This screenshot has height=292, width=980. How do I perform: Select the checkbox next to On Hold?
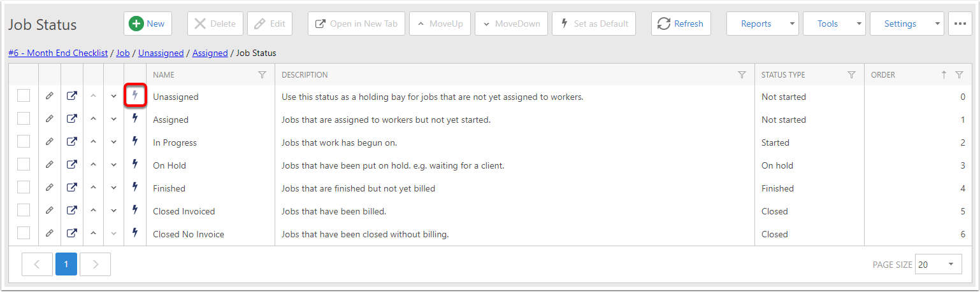pyautogui.click(x=24, y=165)
